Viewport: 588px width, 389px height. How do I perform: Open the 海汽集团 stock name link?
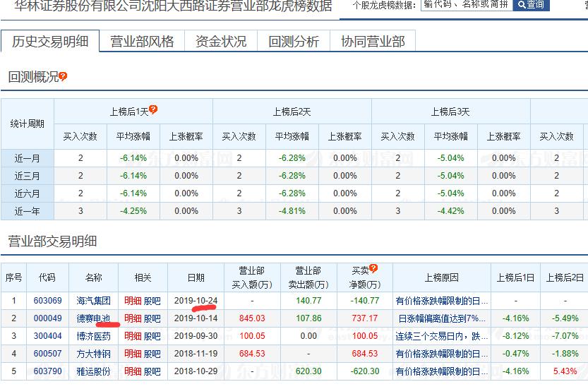pos(93,301)
